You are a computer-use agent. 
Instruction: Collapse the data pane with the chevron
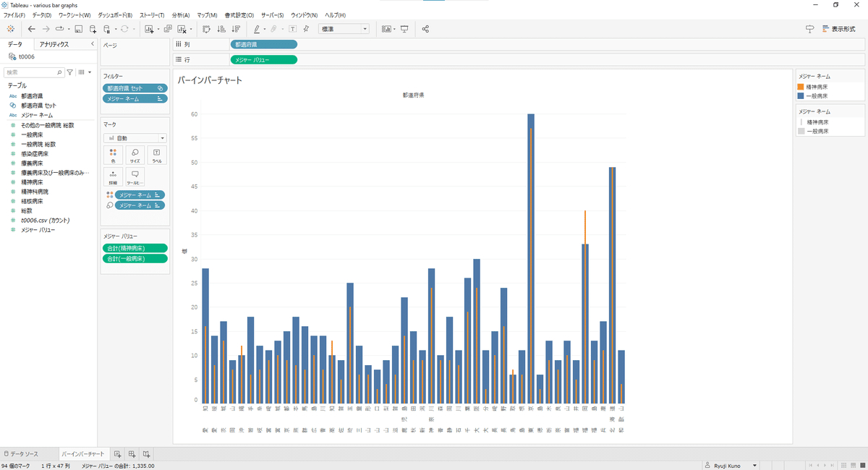point(92,44)
